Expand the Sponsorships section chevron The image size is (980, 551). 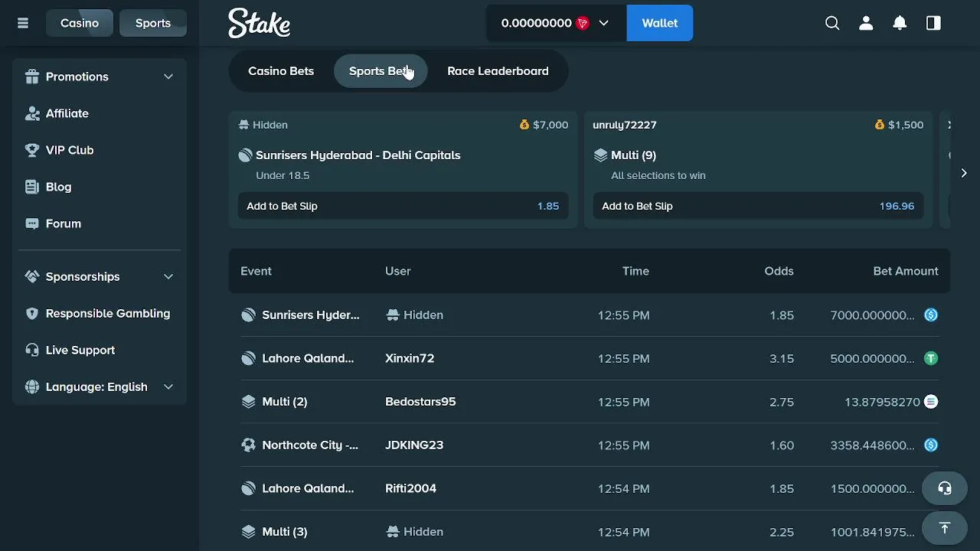pyautogui.click(x=168, y=276)
